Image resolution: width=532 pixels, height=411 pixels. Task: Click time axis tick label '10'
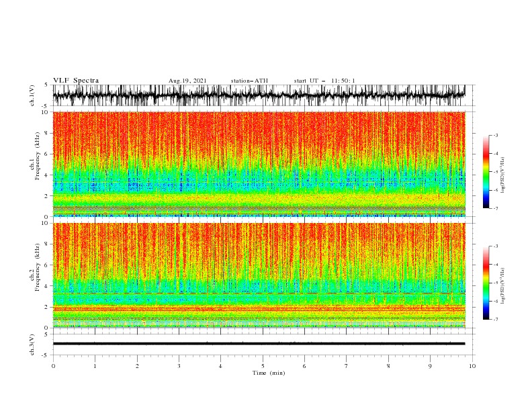(472, 366)
